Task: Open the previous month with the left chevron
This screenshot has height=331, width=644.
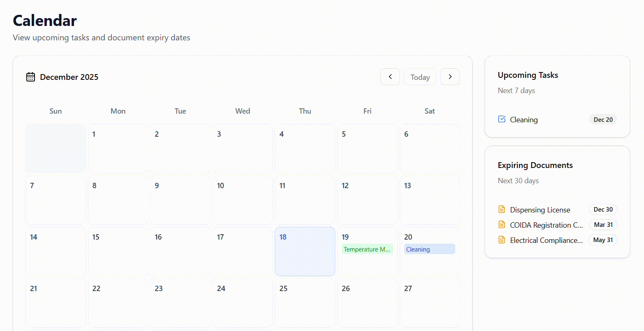Action: 390,77
